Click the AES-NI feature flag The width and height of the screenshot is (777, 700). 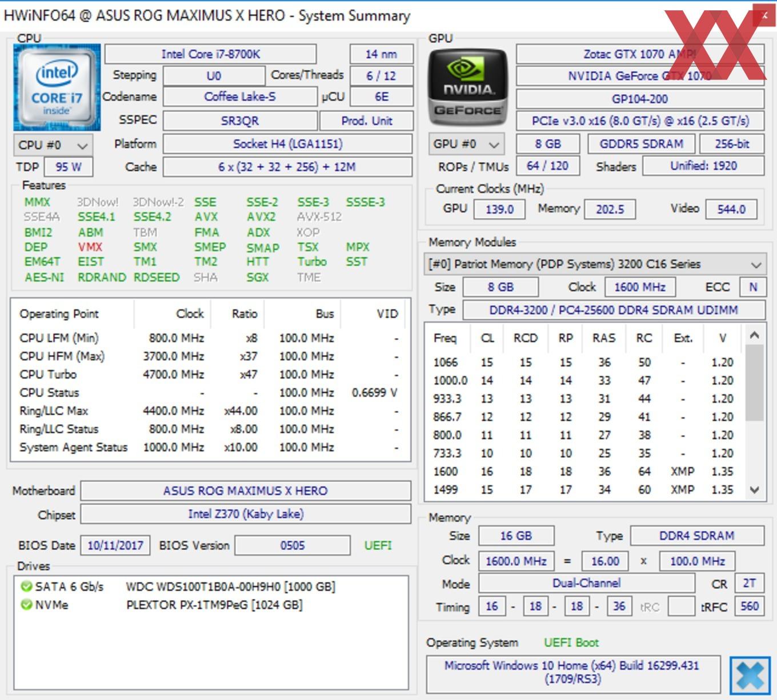tap(44, 277)
